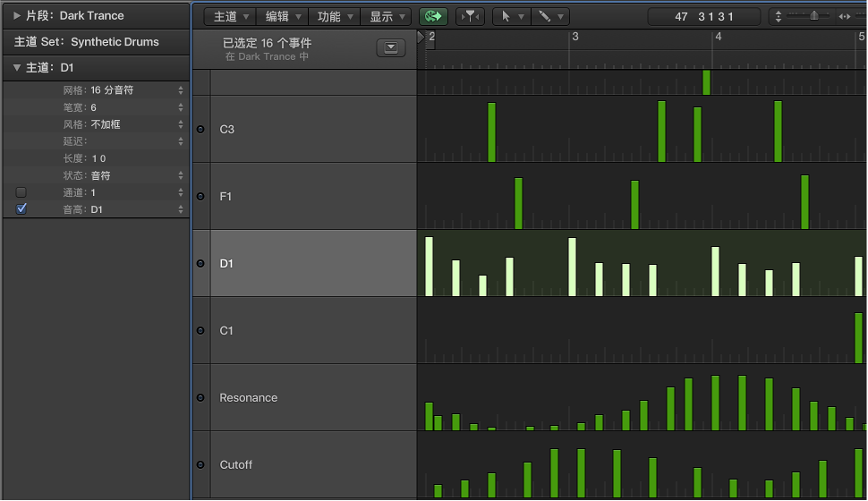
Task: Click the circle icon beside Cutoff lane
Action: [x=200, y=464]
